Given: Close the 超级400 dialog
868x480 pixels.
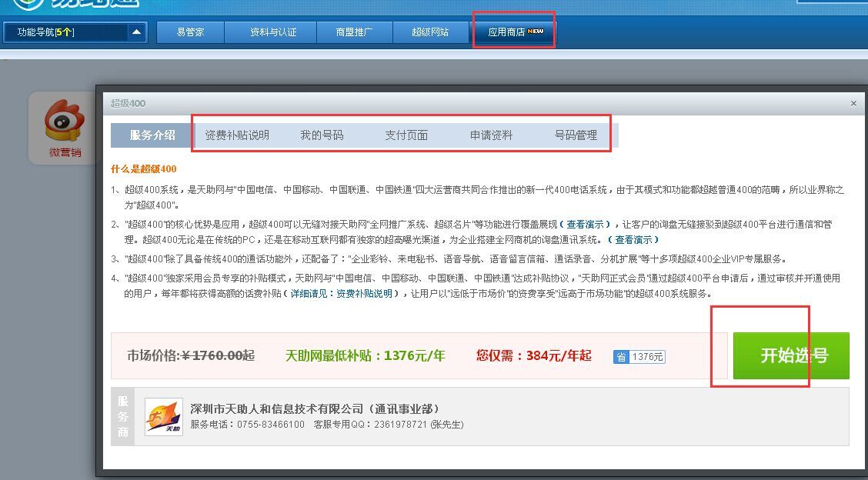Looking at the screenshot, I should coord(853,104).
